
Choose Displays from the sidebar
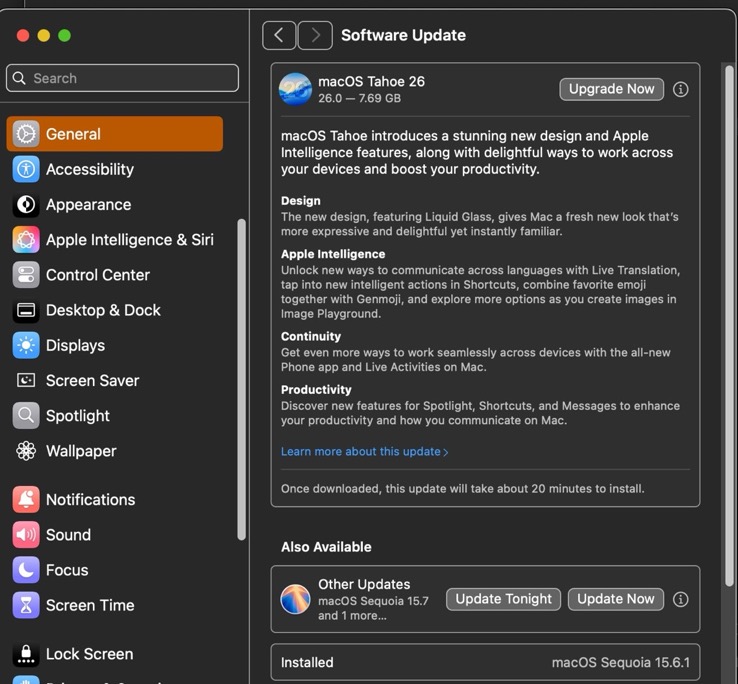[x=114, y=346]
